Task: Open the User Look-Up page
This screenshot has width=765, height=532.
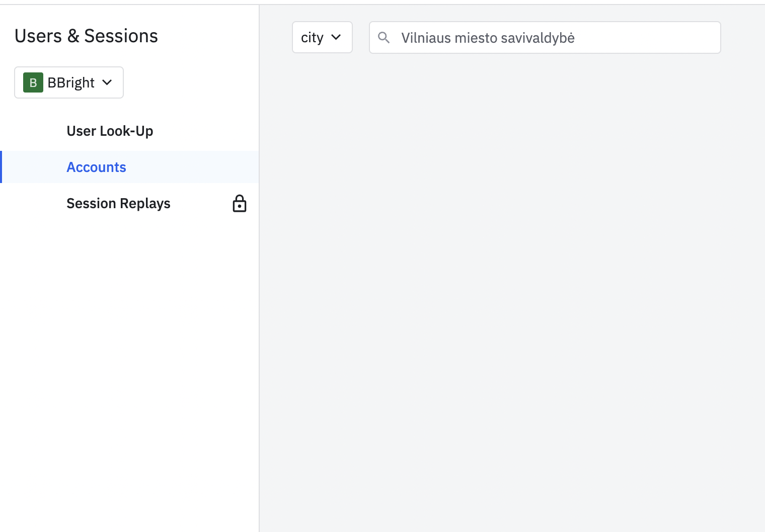Action: [x=110, y=131]
